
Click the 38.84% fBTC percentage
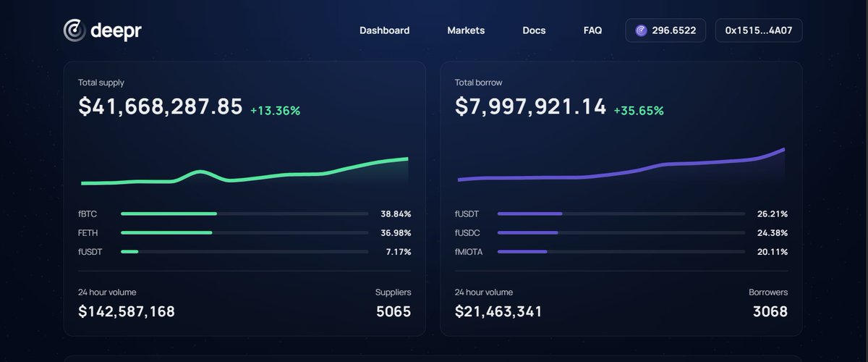tap(396, 214)
